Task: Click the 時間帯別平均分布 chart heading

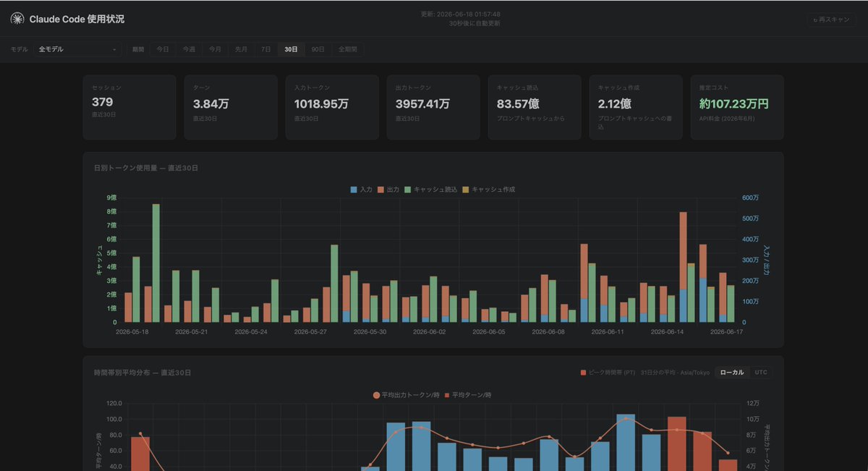Action: [x=142, y=373]
